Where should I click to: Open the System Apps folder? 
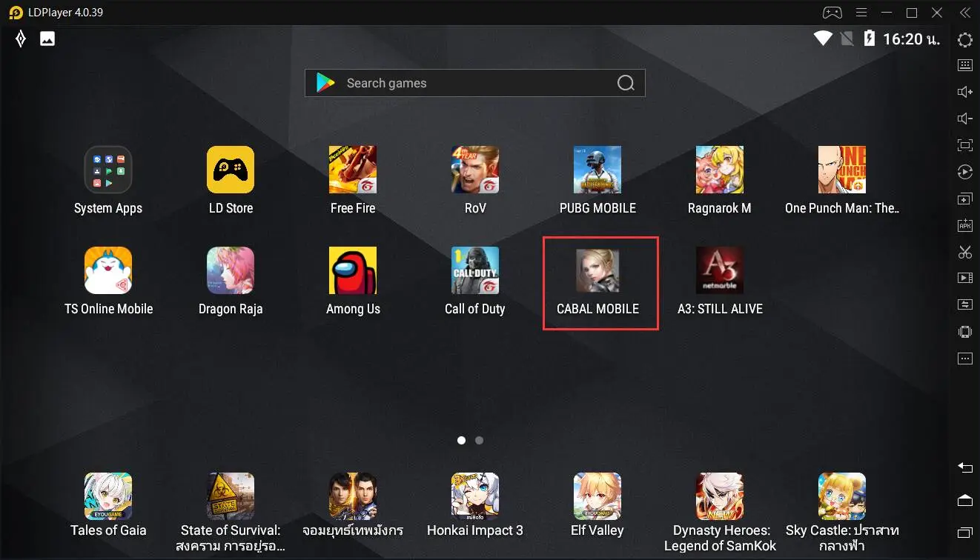tap(108, 170)
